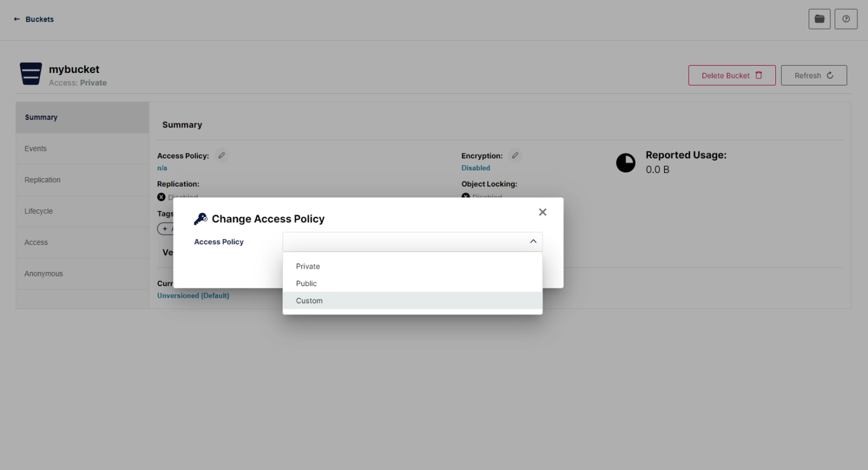Go to the Lifecycle tab
Screen dimensions: 868x470
click(x=38, y=211)
